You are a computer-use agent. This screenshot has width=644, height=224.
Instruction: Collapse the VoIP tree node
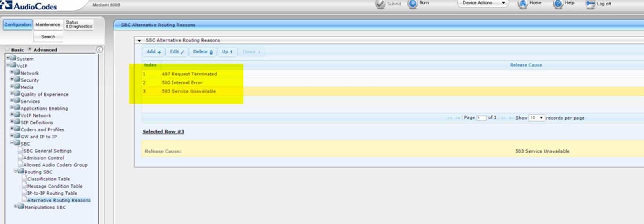(7, 65)
